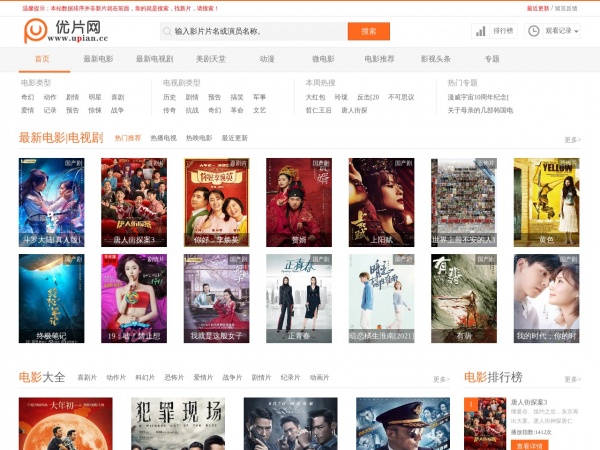The width and height of the screenshot is (600, 450).
Task: Filter 电影大全 by 纪录片
Action: (x=290, y=377)
